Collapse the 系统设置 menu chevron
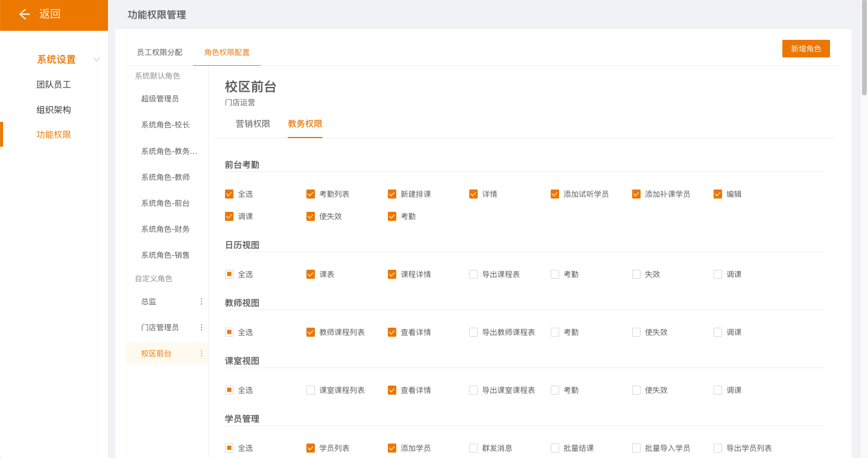 (97, 59)
